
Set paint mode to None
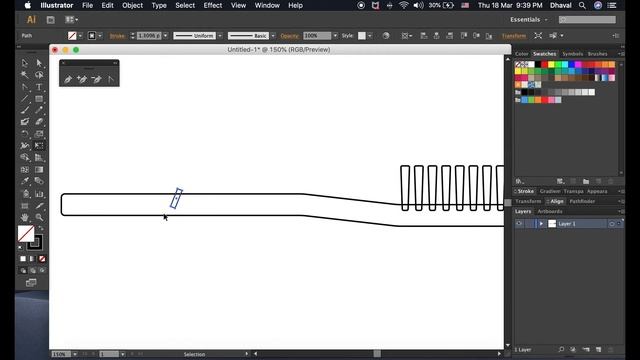[x=42, y=259]
